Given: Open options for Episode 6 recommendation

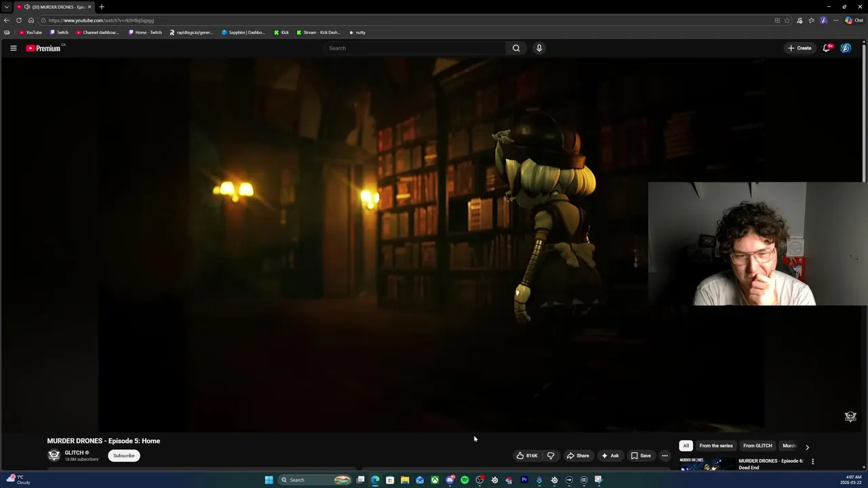Looking at the screenshot, I should [x=812, y=462].
